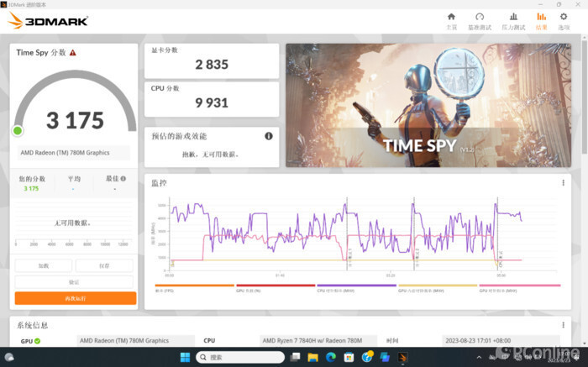Click the Save (保存) button
The height and width of the screenshot is (367, 588).
pyautogui.click(x=104, y=265)
